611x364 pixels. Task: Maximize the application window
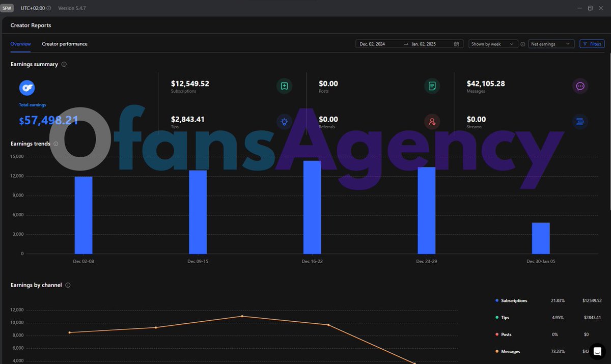click(590, 8)
